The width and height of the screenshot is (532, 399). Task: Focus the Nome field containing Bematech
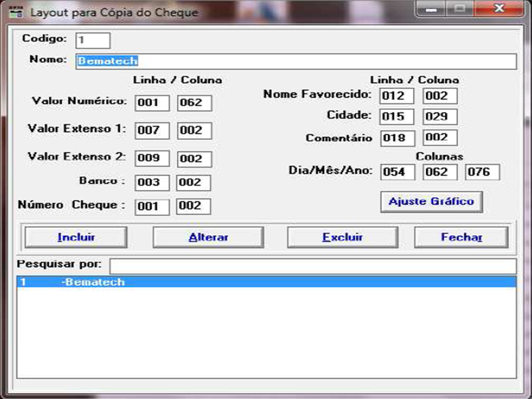(x=296, y=62)
